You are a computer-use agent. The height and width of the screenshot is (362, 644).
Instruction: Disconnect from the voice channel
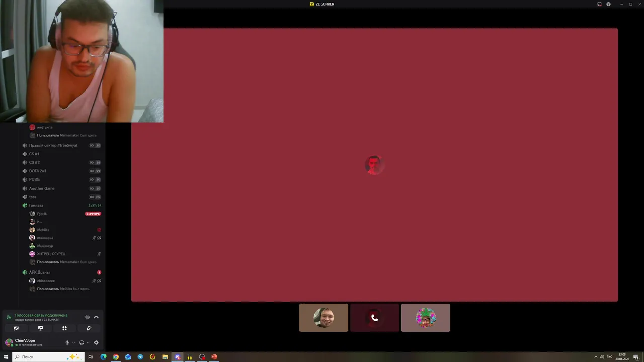pyautogui.click(x=96, y=317)
